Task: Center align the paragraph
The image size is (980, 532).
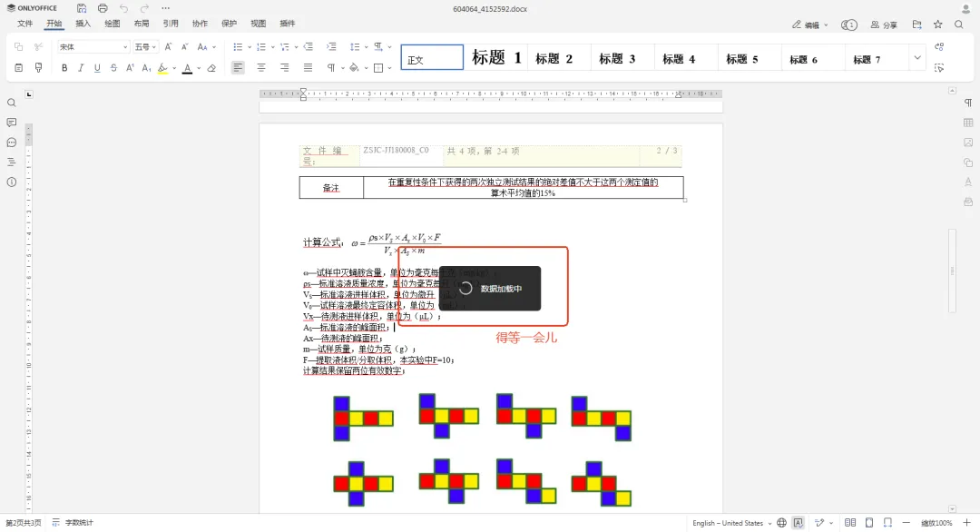Action: (261, 67)
